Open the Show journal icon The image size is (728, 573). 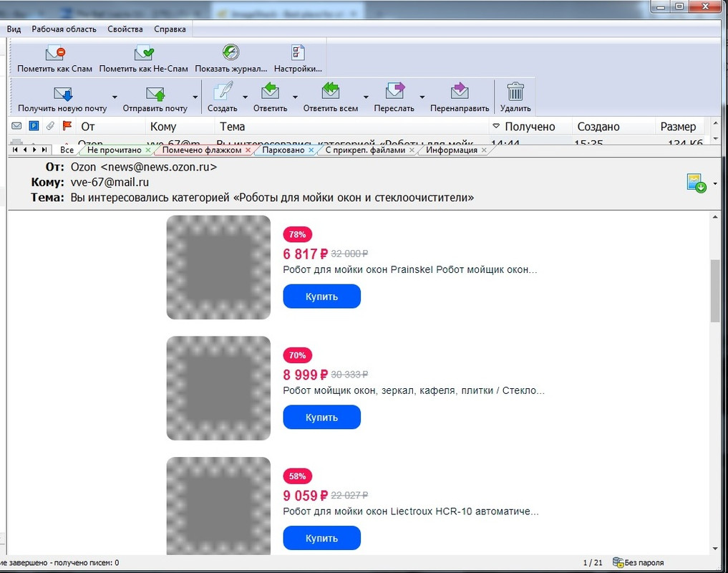(x=230, y=52)
